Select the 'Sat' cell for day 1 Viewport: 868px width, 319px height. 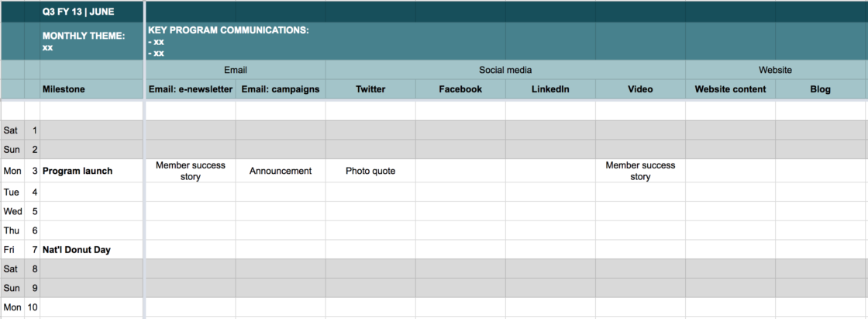point(12,130)
